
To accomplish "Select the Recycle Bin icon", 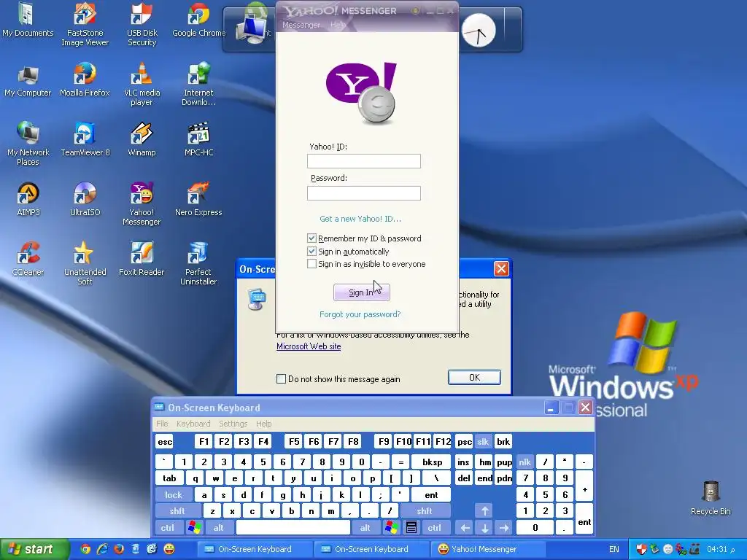I will 711,498.
